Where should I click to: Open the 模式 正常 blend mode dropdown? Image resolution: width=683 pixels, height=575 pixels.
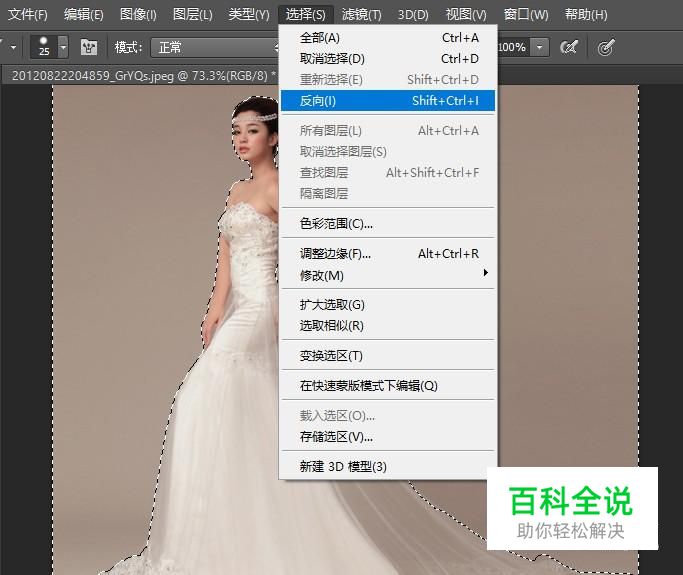point(215,47)
